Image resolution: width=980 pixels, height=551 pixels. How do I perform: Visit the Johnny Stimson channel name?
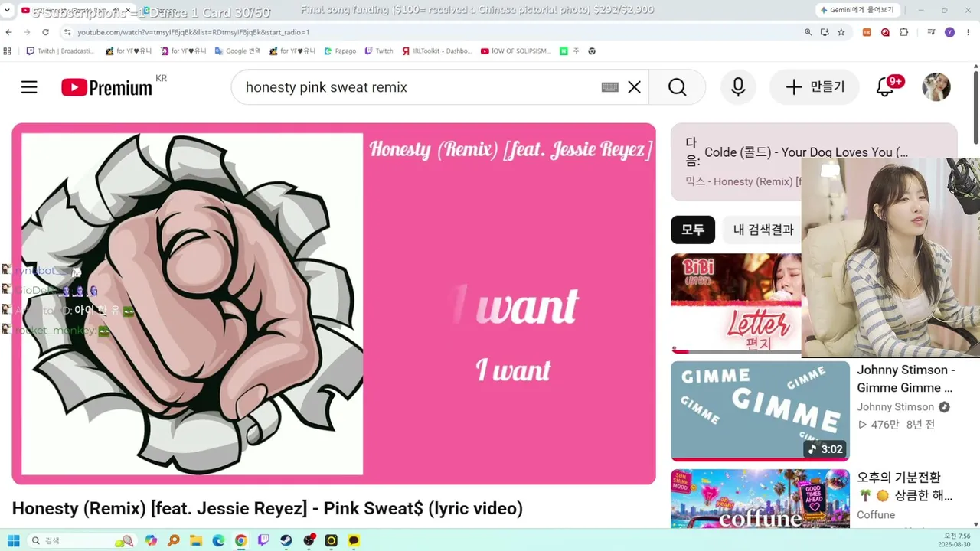895,407
